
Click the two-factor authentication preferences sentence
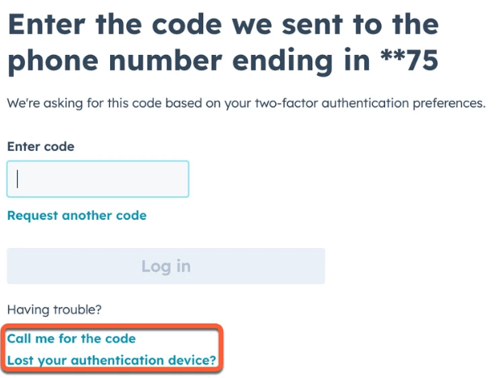(x=246, y=103)
